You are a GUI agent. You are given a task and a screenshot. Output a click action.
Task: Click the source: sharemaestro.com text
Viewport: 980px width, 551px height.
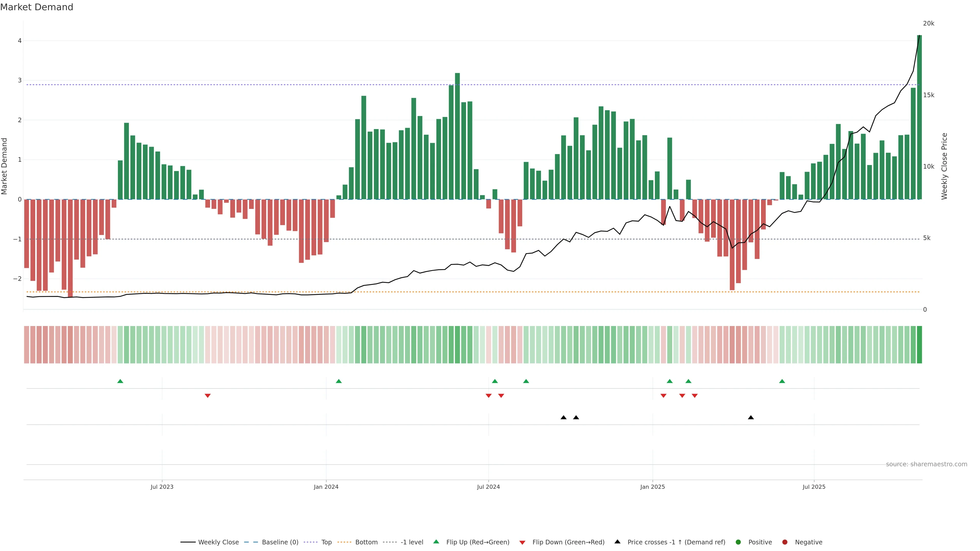[926, 464]
